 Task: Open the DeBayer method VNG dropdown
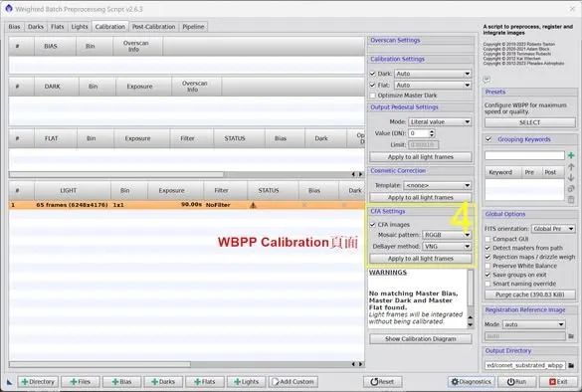coord(447,246)
